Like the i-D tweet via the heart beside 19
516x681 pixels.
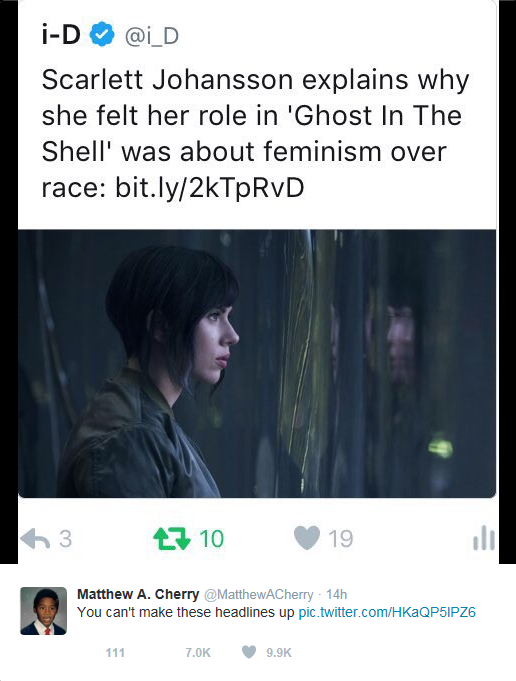(307, 538)
